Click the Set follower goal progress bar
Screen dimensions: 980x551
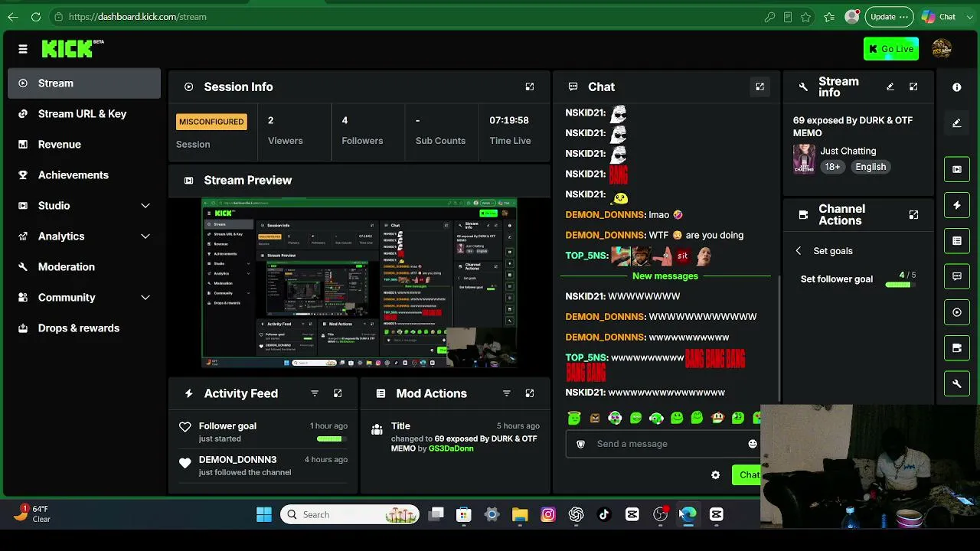(x=900, y=285)
